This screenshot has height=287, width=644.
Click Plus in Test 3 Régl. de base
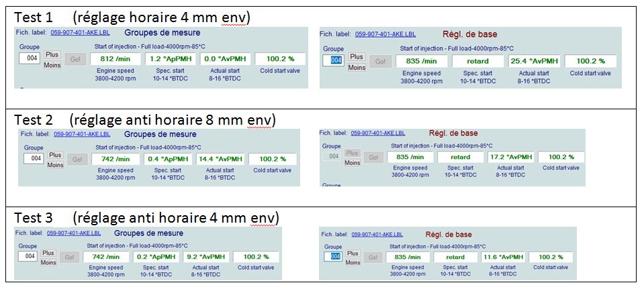[x=353, y=253]
